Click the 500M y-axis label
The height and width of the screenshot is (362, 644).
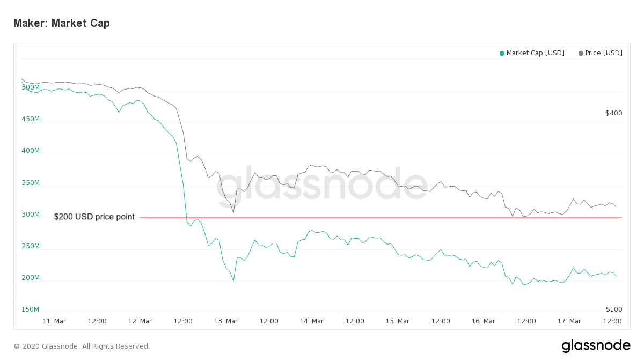[31, 87]
